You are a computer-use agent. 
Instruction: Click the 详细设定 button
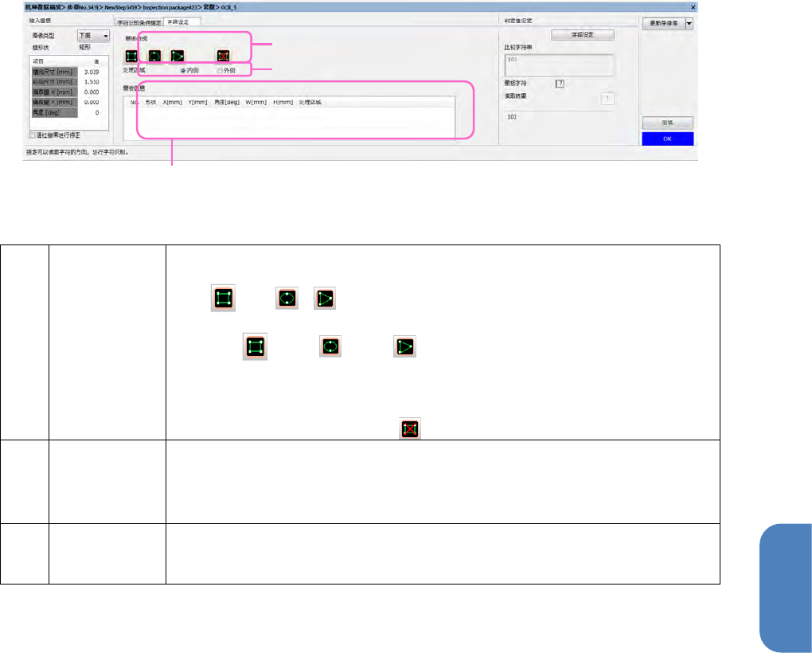point(583,35)
